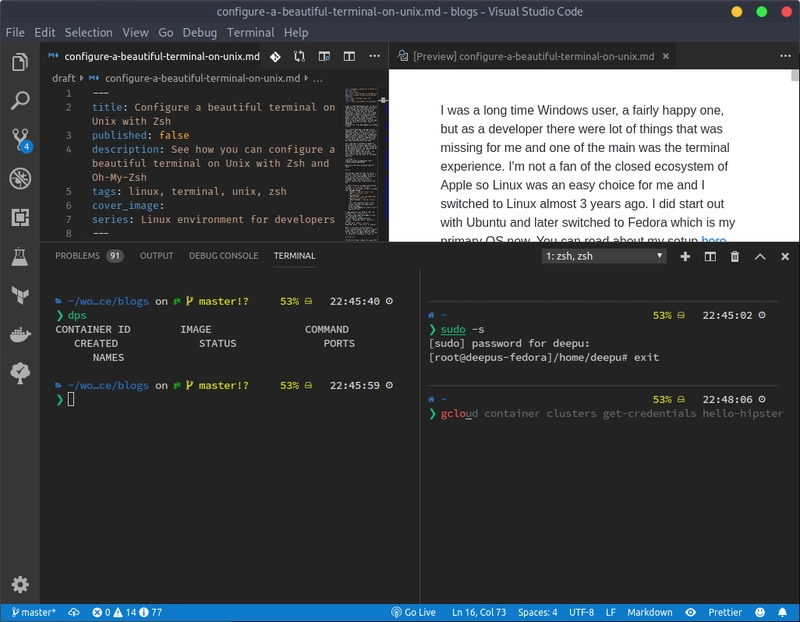Open editor More Actions ellipsis
This screenshot has width=800, height=622.
point(374,56)
